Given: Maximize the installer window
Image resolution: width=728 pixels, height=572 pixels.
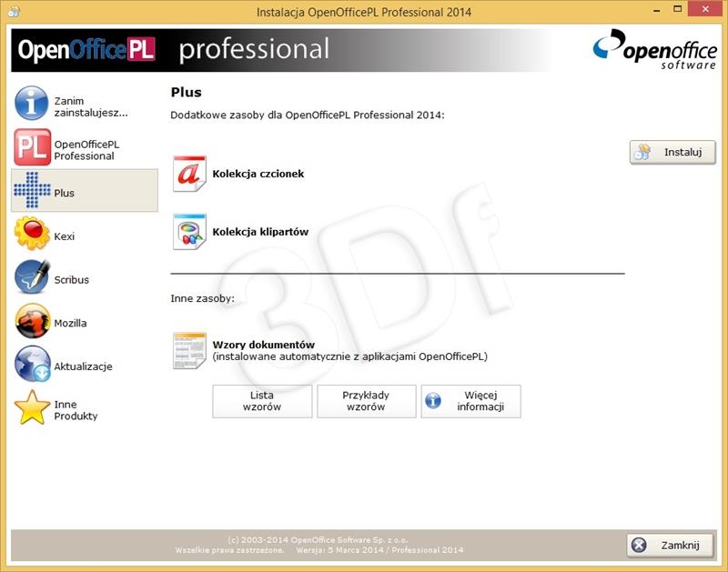Looking at the screenshot, I should tap(678, 10).
